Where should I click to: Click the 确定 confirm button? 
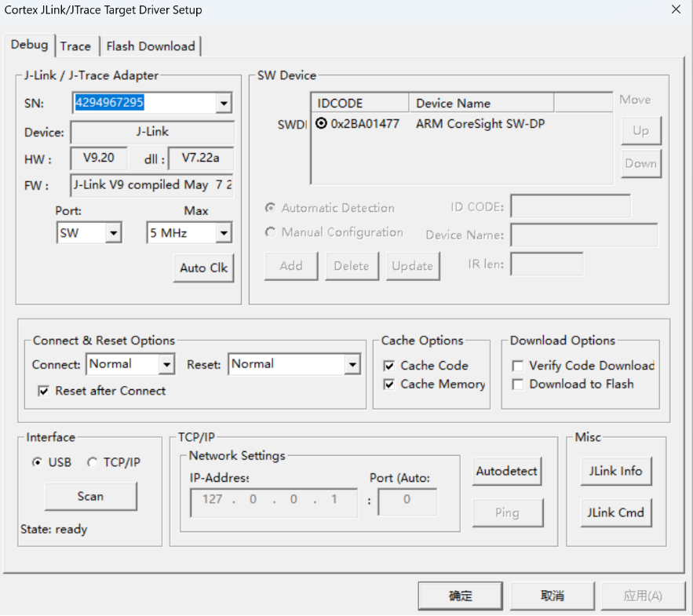coord(460,596)
